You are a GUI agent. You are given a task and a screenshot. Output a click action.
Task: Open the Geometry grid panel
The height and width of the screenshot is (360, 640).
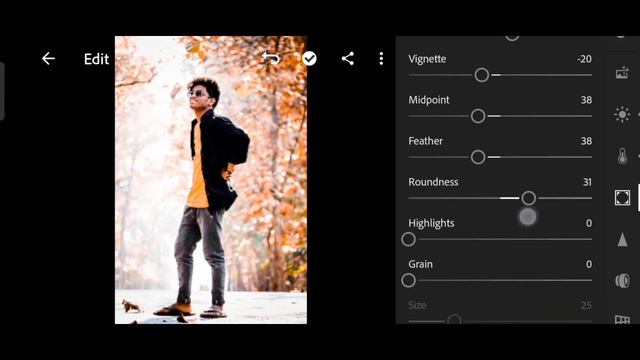click(622, 319)
